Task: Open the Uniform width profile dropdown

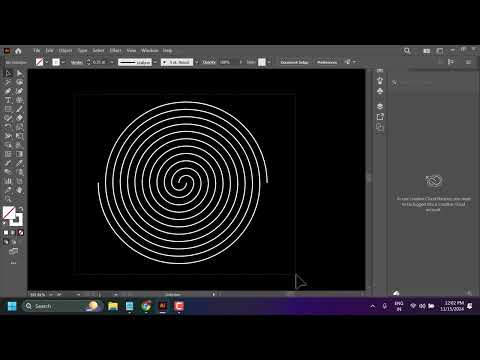Action: click(155, 62)
